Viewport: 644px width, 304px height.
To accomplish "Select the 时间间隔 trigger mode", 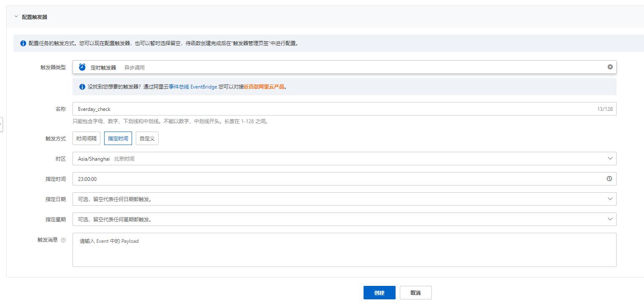I will (x=86, y=138).
